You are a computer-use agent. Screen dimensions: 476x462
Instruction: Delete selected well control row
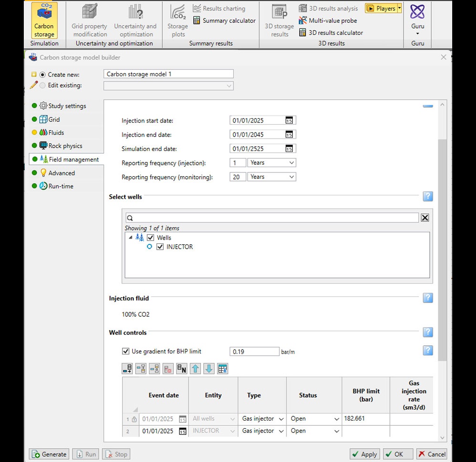click(168, 369)
